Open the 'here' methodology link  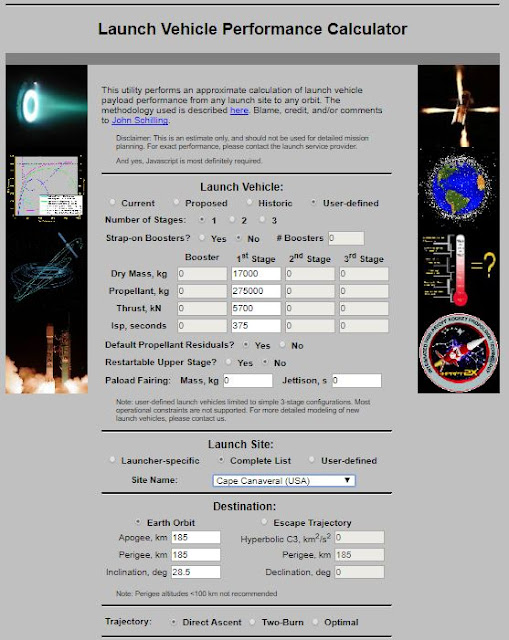[239, 110]
